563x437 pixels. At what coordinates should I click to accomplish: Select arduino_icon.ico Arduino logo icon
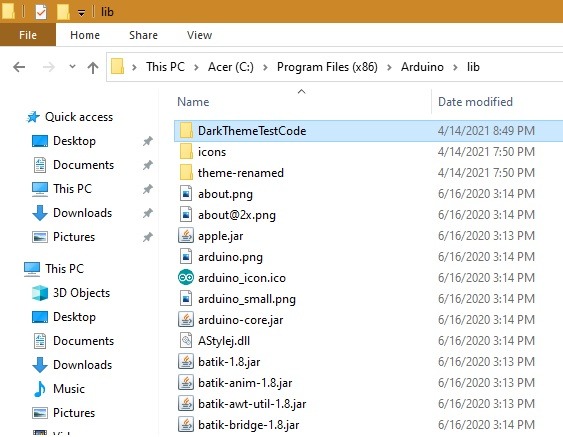pyautogui.click(x=186, y=278)
